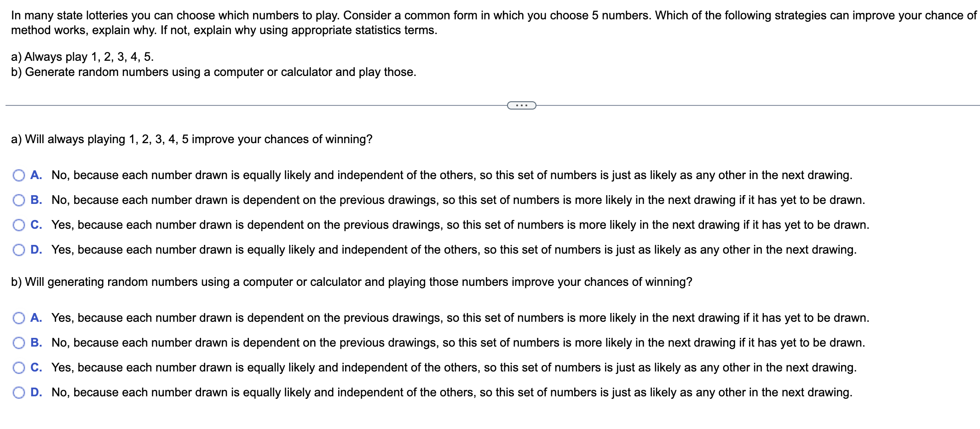
Task: Select the radio circle next to option B in part b
Action: [x=18, y=342]
